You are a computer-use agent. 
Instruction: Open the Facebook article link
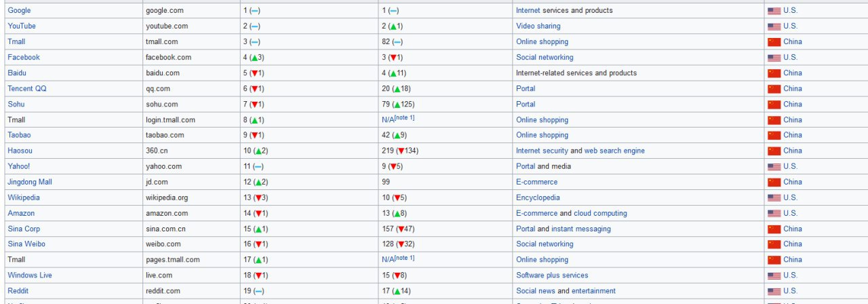(x=24, y=58)
